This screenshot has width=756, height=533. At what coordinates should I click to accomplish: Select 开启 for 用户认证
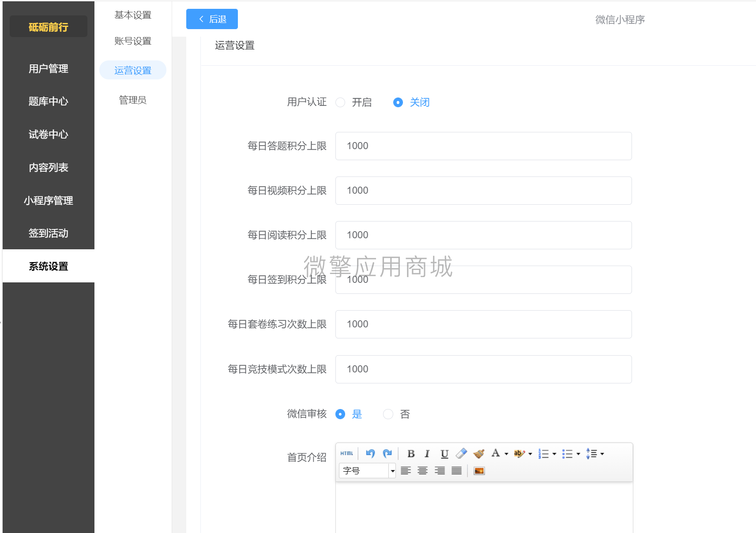pyautogui.click(x=340, y=102)
